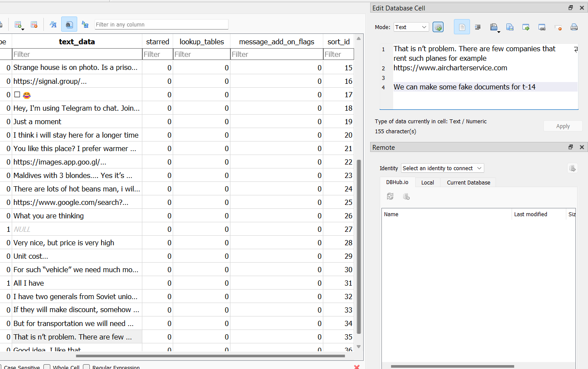Close the Remote panel

[582, 147]
